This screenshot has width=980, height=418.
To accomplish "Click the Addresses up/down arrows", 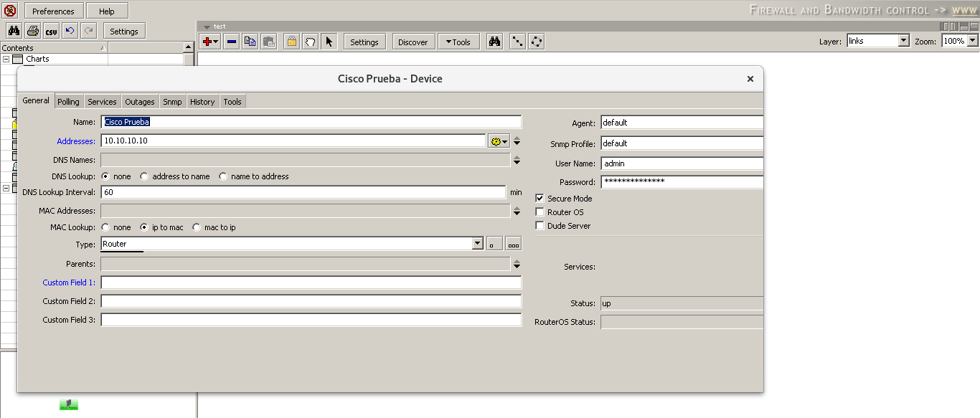I will 517,141.
